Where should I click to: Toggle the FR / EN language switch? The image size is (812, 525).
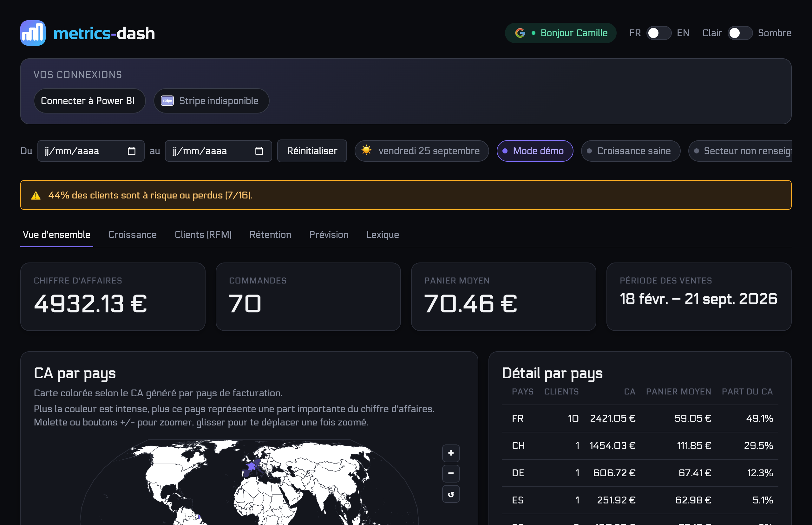(659, 33)
